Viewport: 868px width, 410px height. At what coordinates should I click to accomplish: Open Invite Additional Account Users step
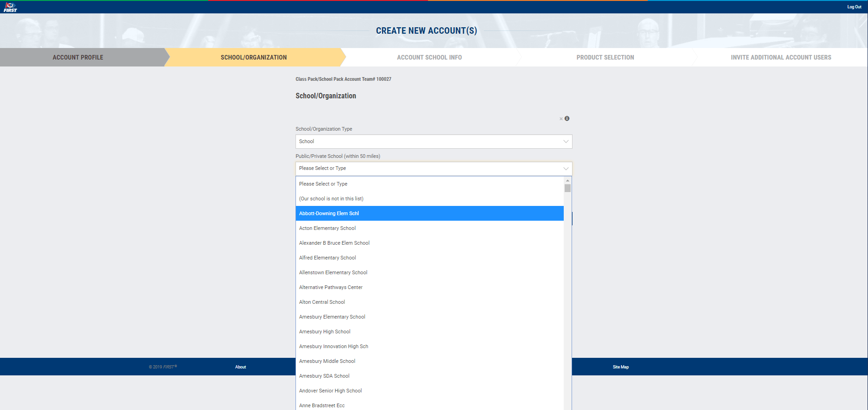click(781, 57)
